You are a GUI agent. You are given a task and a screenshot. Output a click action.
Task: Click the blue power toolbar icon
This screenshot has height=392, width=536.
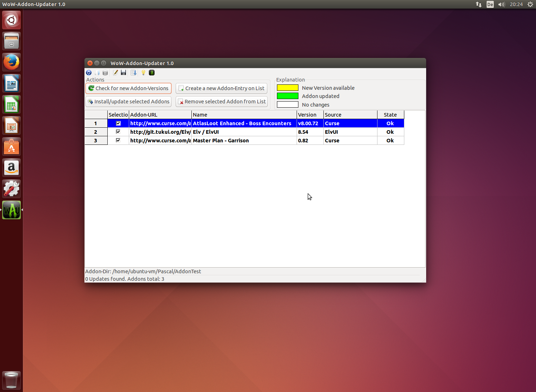click(x=89, y=73)
